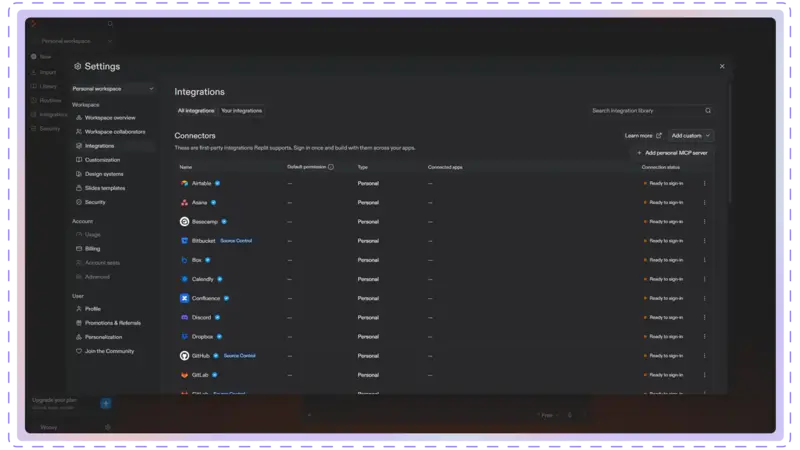Click the gear icon beside the username
This screenshot has height=450, width=800.
coord(108,428)
